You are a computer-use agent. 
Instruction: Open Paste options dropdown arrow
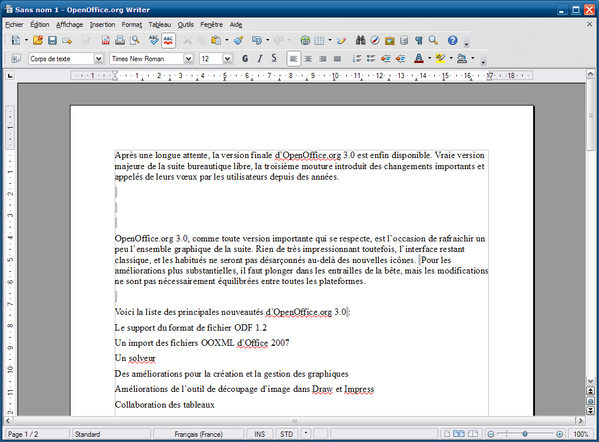point(227,40)
